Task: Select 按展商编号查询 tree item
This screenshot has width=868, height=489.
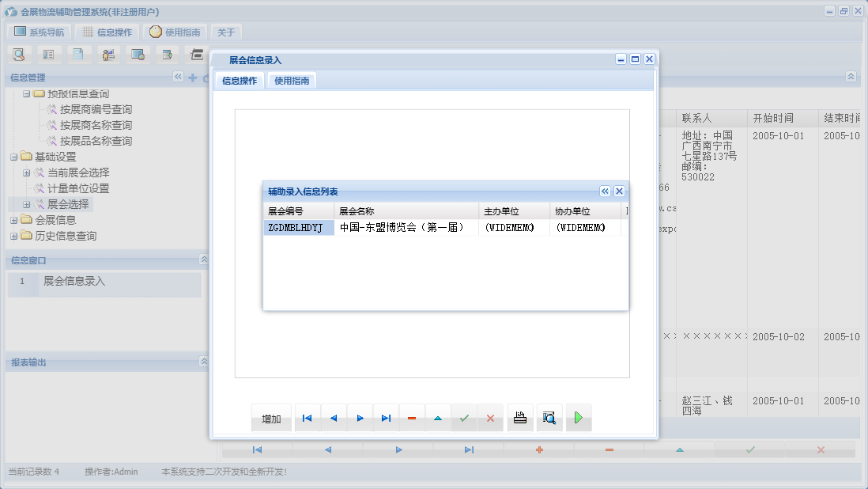Action: coord(96,110)
